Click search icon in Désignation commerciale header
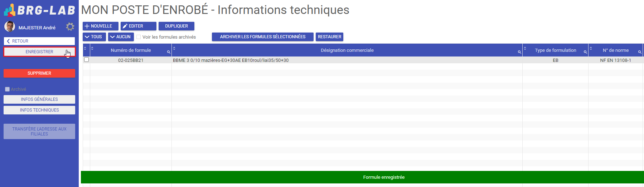This screenshot has width=644, height=187. [x=519, y=52]
